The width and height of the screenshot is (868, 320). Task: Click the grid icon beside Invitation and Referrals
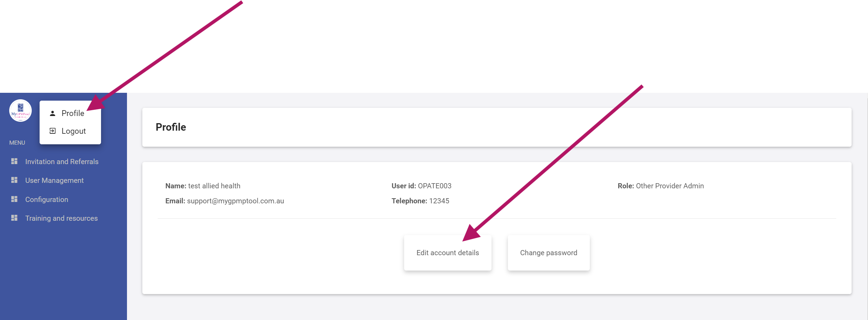coord(14,161)
